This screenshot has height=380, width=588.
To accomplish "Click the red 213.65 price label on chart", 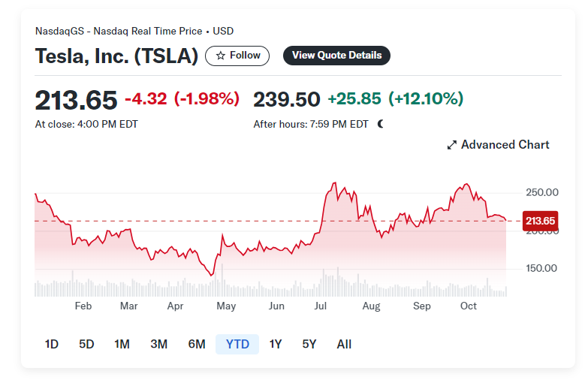I will 540,221.
